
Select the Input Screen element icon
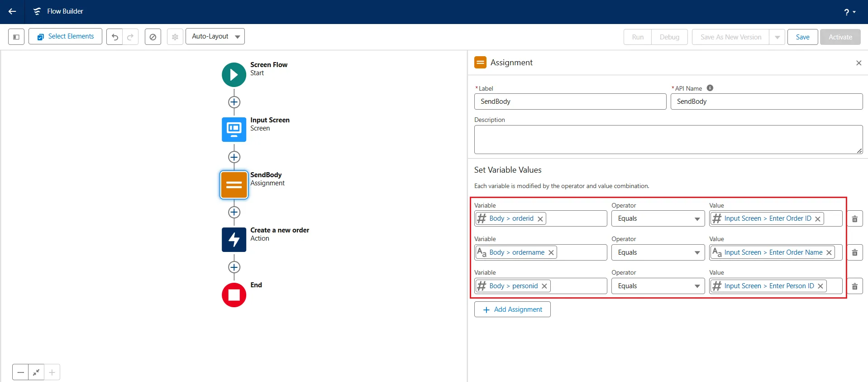coord(234,130)
